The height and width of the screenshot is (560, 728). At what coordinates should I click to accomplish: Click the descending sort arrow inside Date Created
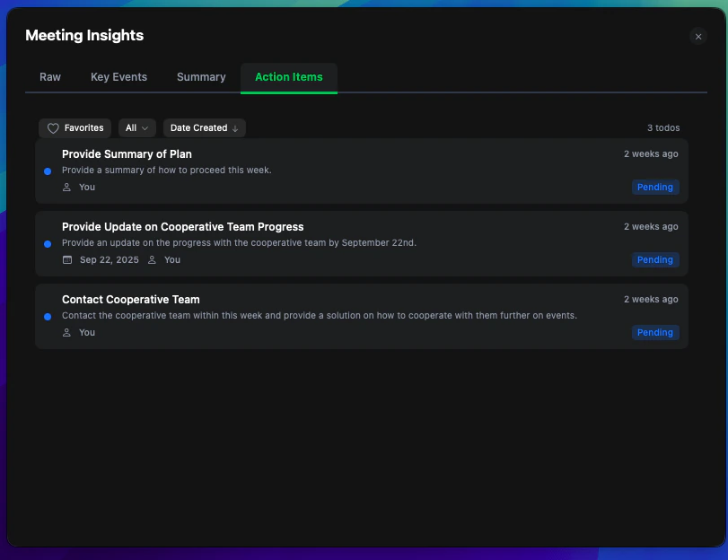click(234, 127)
